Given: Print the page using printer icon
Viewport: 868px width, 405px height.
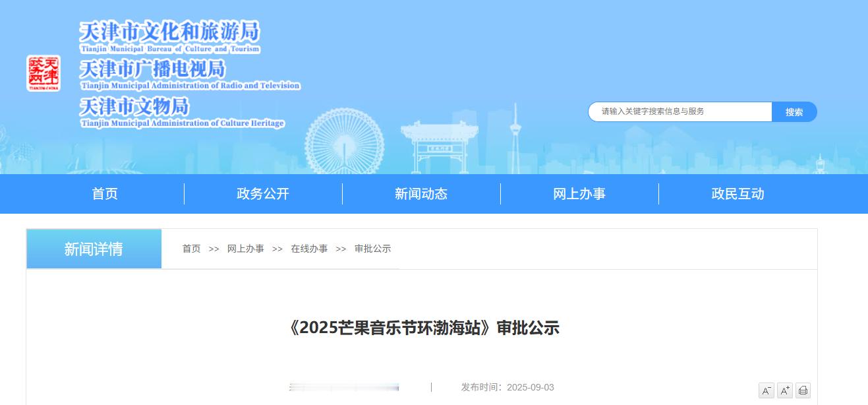Looking at the screenshot, I should click(x=803, y=390).
